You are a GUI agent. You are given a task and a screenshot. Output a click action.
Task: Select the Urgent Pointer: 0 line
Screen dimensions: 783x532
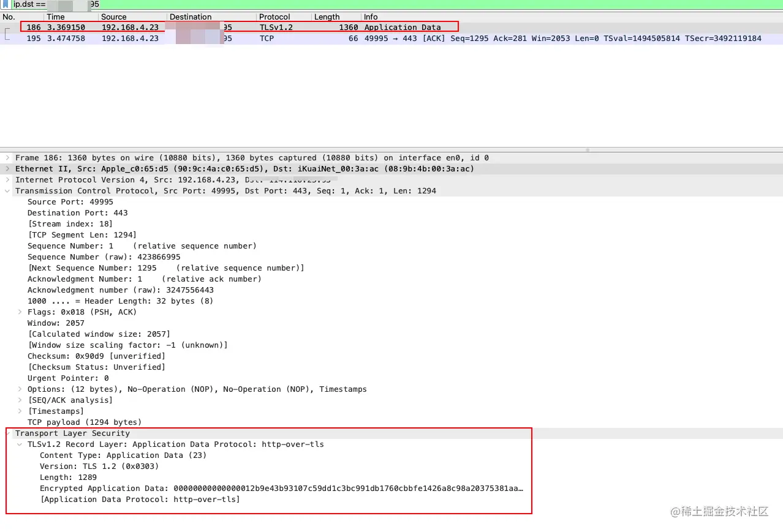click(68, 378)
